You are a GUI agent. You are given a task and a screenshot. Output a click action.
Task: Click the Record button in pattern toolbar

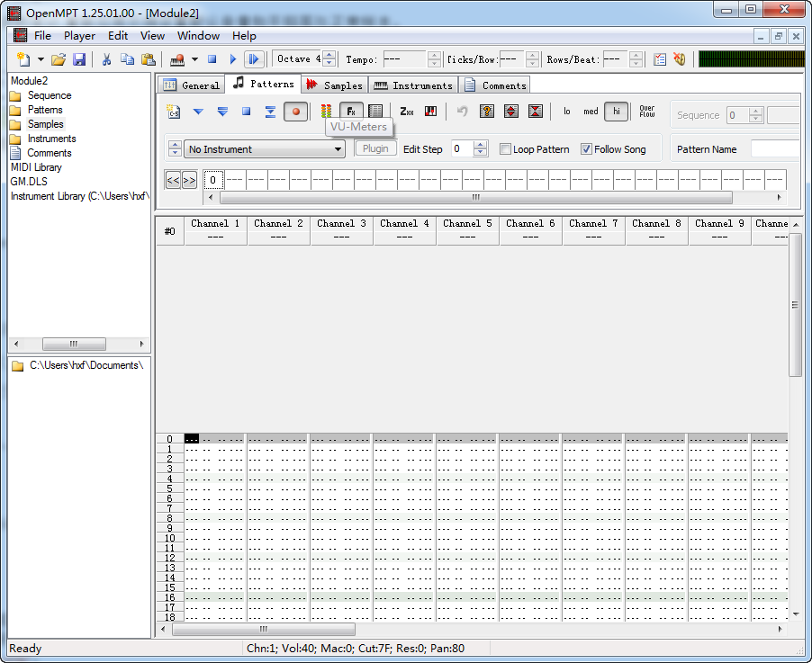point(295,112)
